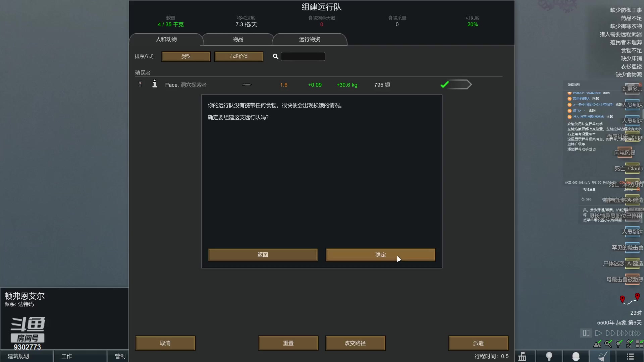Open the 建筑规划 bottom tab
This screenshot has height=362, width=644.
coord(27,356)
